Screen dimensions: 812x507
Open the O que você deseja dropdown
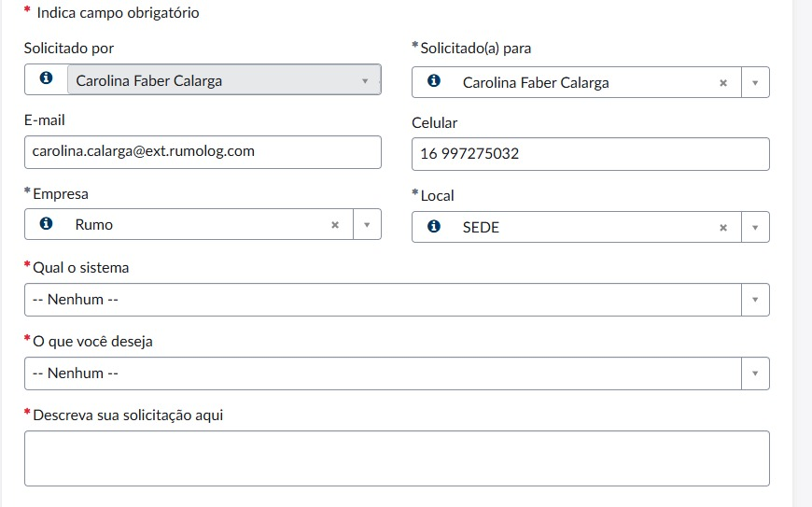click(397, 373)
